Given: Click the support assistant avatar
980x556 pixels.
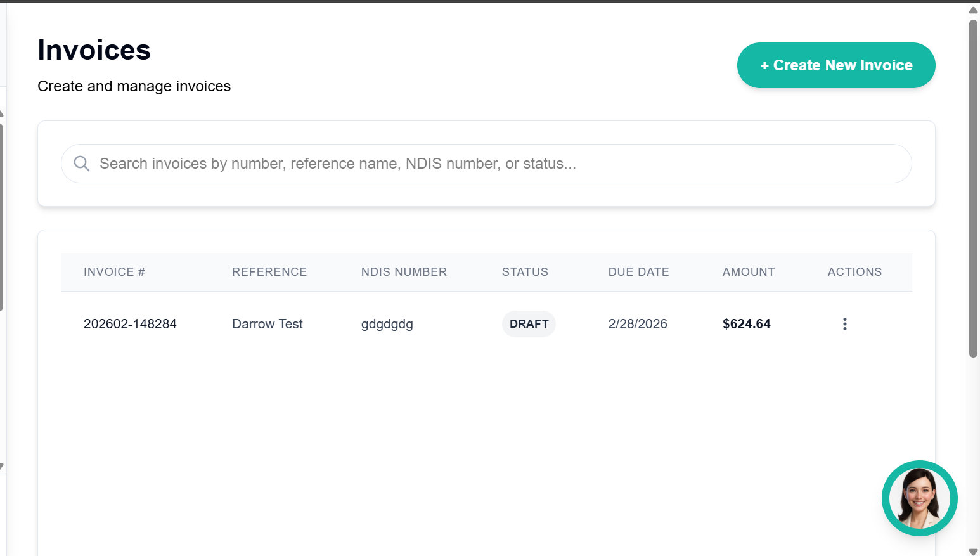Looking at the screenshot, I should (919, 498).
